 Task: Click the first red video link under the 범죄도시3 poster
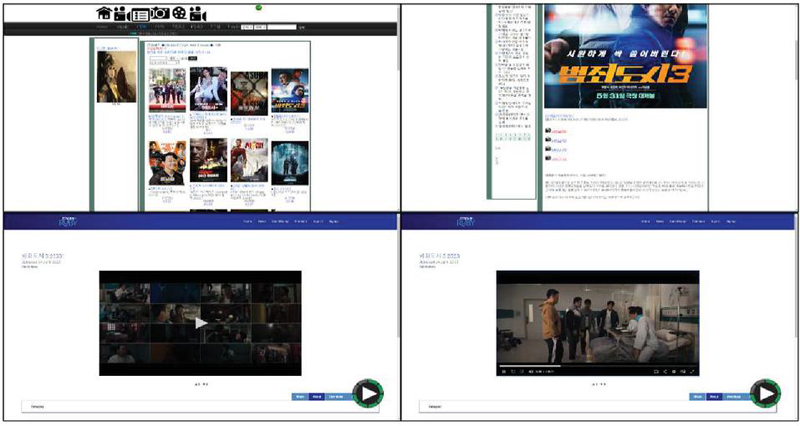pyautogui.click(x=559, y=132)
